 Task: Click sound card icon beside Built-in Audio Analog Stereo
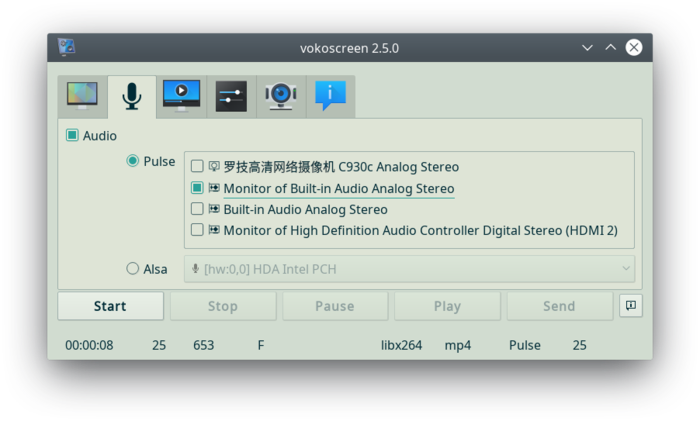pos(214,209)
